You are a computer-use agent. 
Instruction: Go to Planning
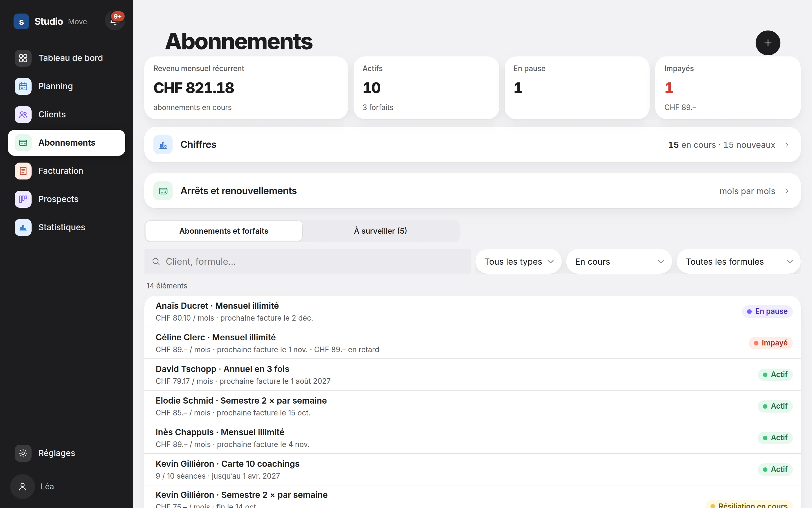pyautogui.click(x=67, y=86)
